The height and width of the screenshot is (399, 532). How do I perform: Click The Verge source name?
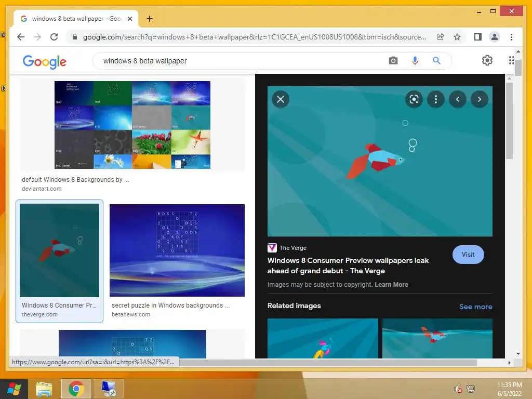(x=293, y=248)
